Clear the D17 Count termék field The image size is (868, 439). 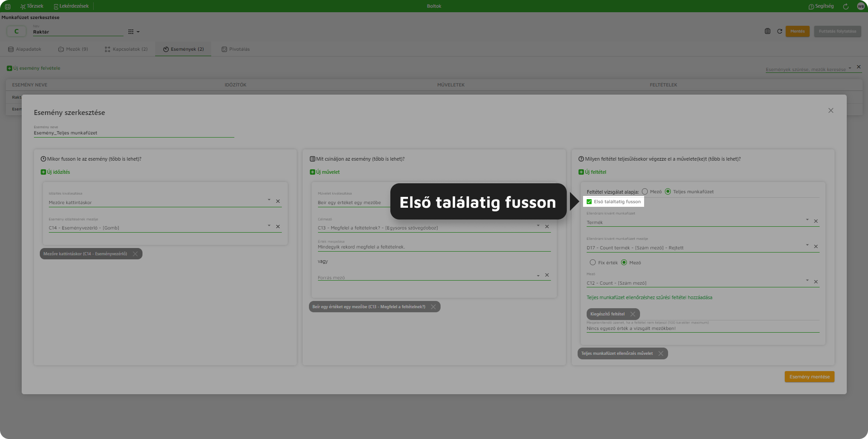pyautogui.click(x=816, y=247)
